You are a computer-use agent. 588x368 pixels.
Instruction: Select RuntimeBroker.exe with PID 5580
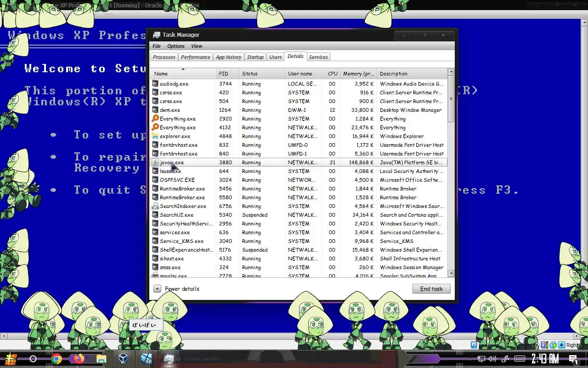[299, 197]
